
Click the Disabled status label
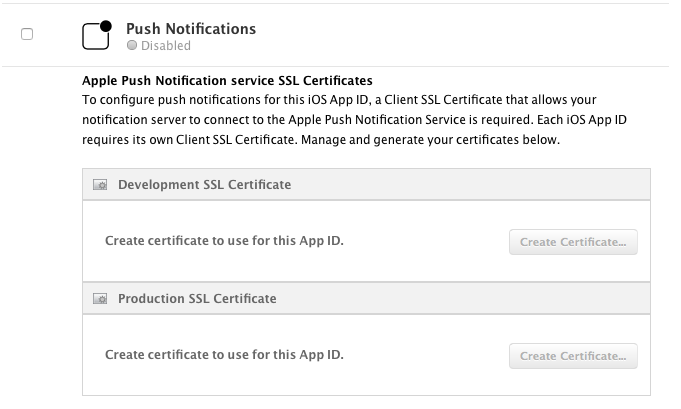tap(166, 46)
